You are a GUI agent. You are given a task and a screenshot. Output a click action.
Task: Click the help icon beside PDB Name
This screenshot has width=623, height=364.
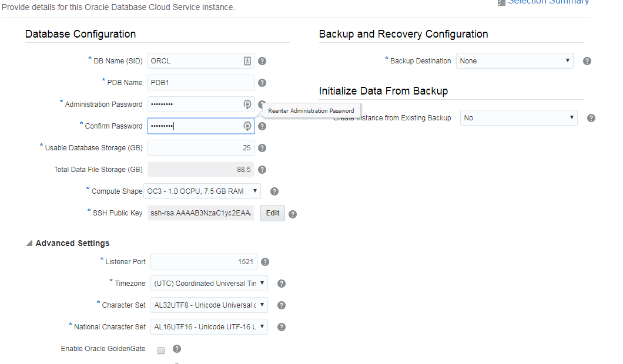coord(262,82)
